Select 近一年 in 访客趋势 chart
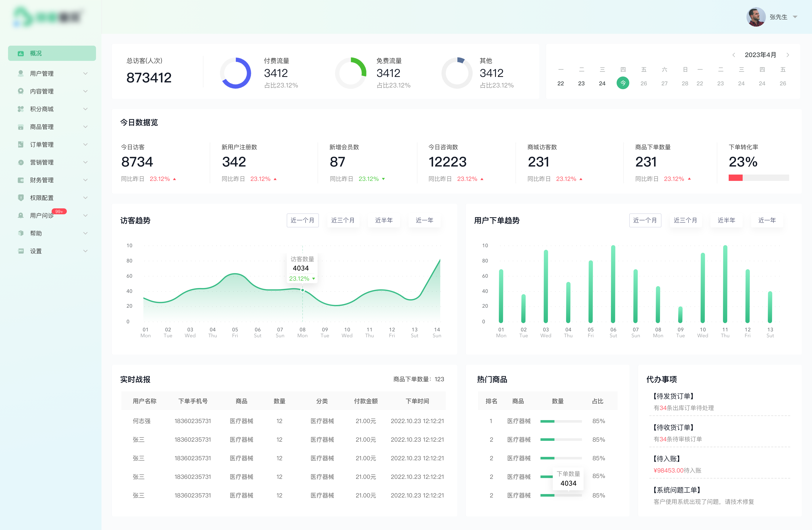This screenshot has width=812, height=530. click(x=424, y=220)
